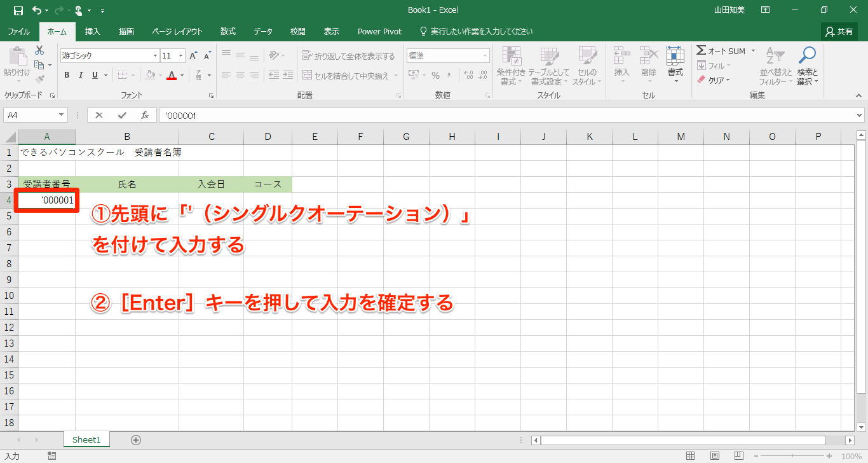Click Format as Table icon
868x463 pixels.
click(550, 56)
